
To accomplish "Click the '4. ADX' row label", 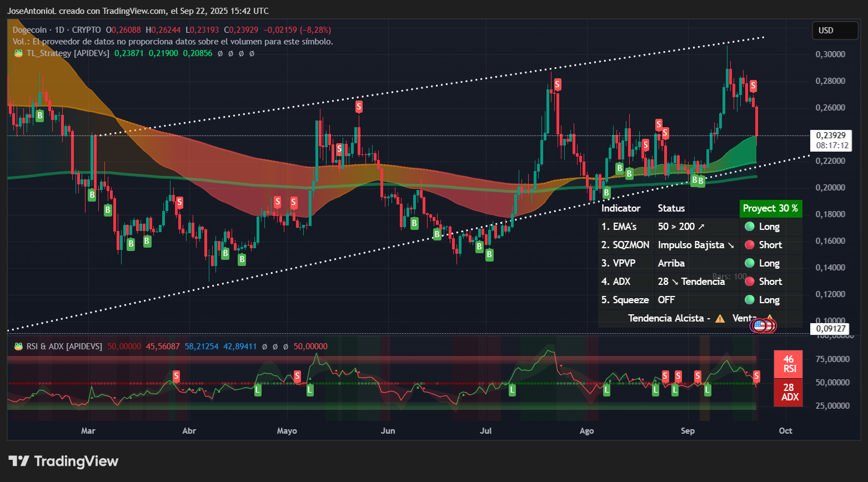I will coord(616,282).
